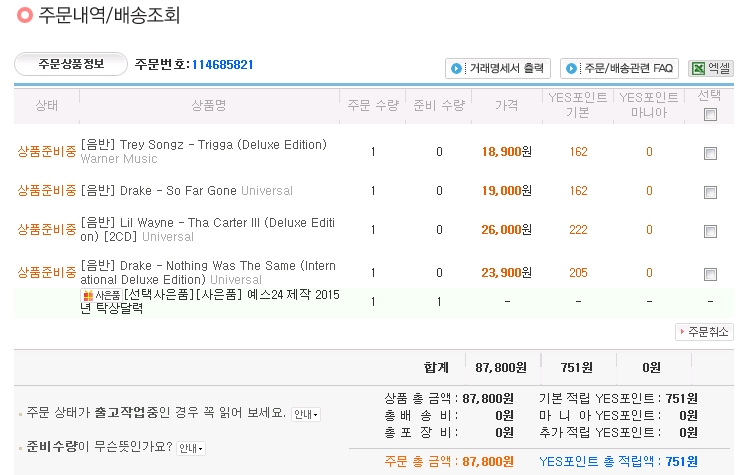Select the checkbox for Drake So Far Gone

(710, 191)
